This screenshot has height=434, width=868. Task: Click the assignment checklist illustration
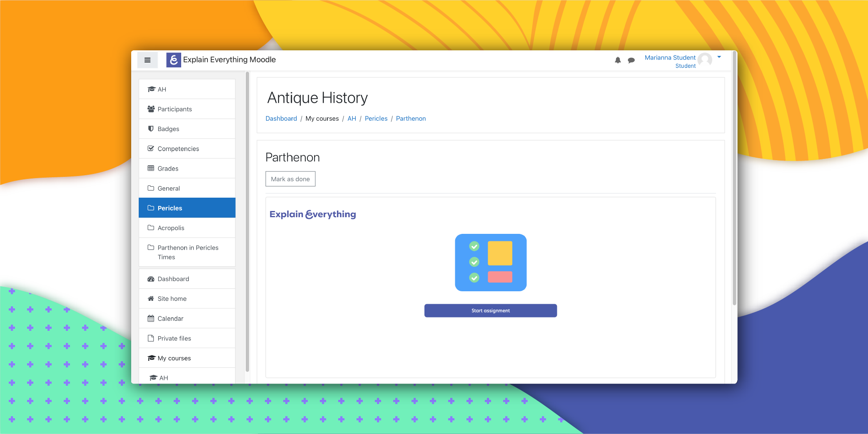tap(491, 263)
